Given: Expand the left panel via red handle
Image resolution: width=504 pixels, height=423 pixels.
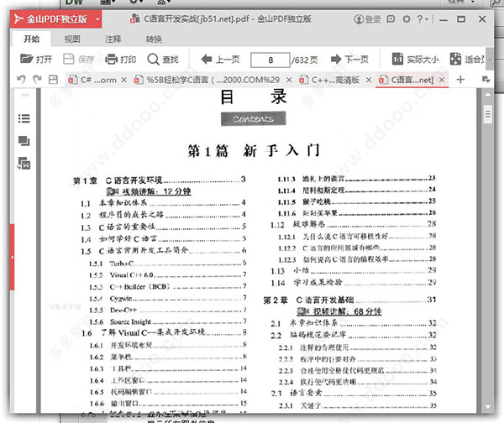Looking at the screenshot, I should [13, 257].
